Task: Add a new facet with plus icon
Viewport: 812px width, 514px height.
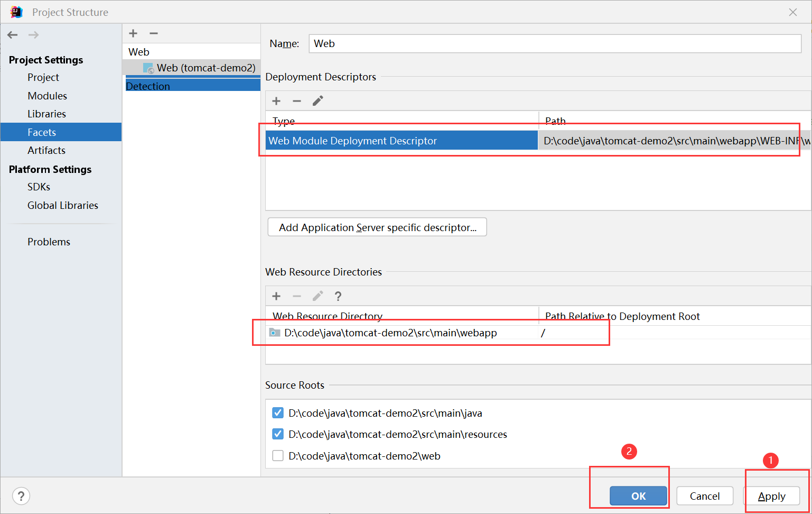Action: pyautogui.click(x=133, y=33)
